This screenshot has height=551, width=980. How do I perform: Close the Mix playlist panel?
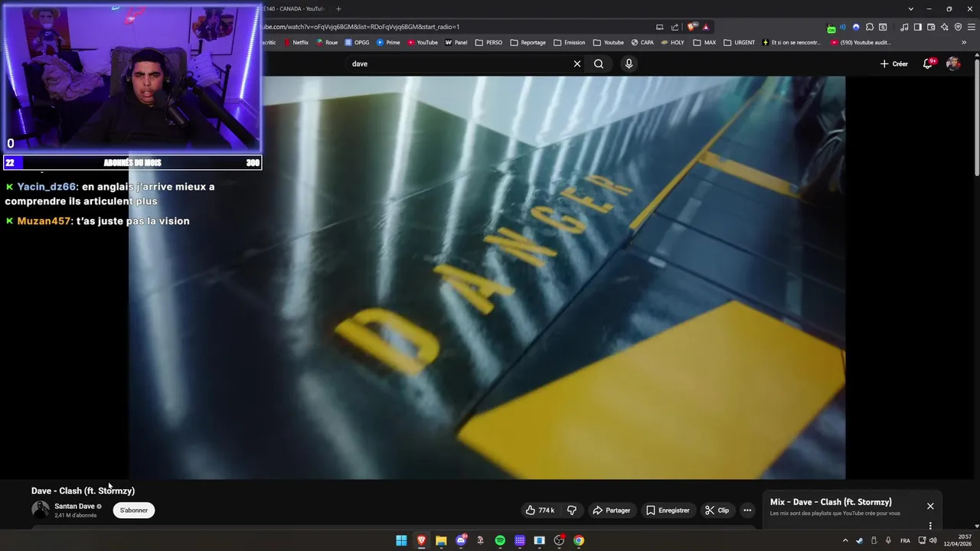[x=930, y=506]
